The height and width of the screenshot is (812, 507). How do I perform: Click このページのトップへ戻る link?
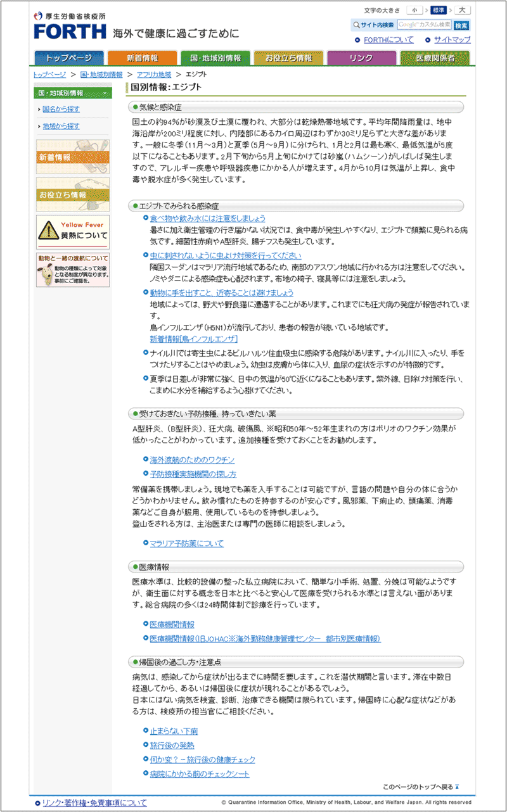421,787
